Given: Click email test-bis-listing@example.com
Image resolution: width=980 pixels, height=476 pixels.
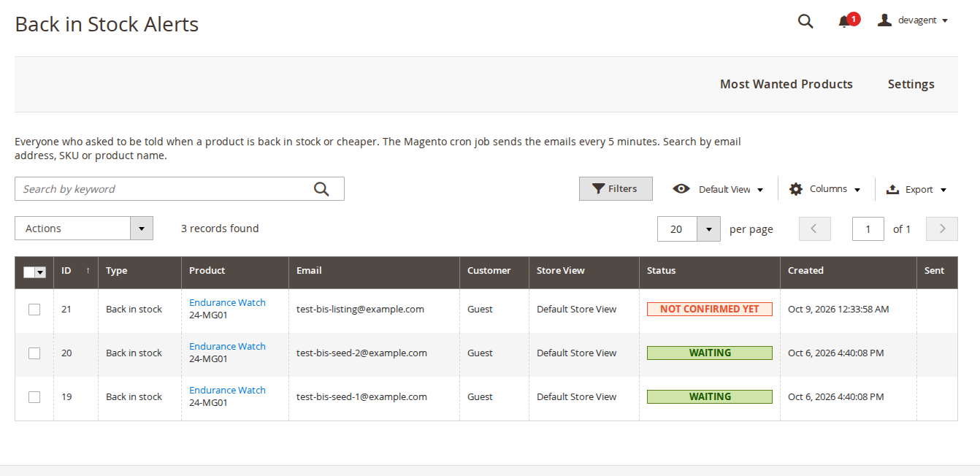Looking at the screenshot, I should tap(360, 309).
